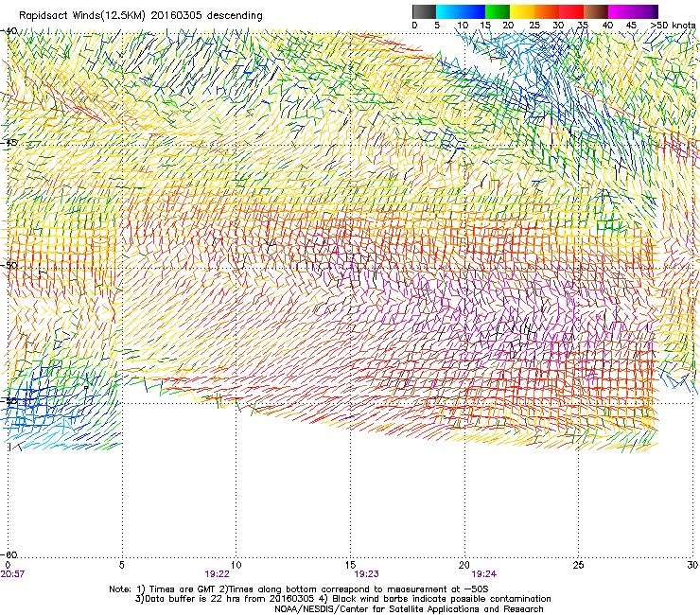Click the orange 25-30 knots legend swatch
Viewport: 700px width, 615px height.
click(547, 11)
